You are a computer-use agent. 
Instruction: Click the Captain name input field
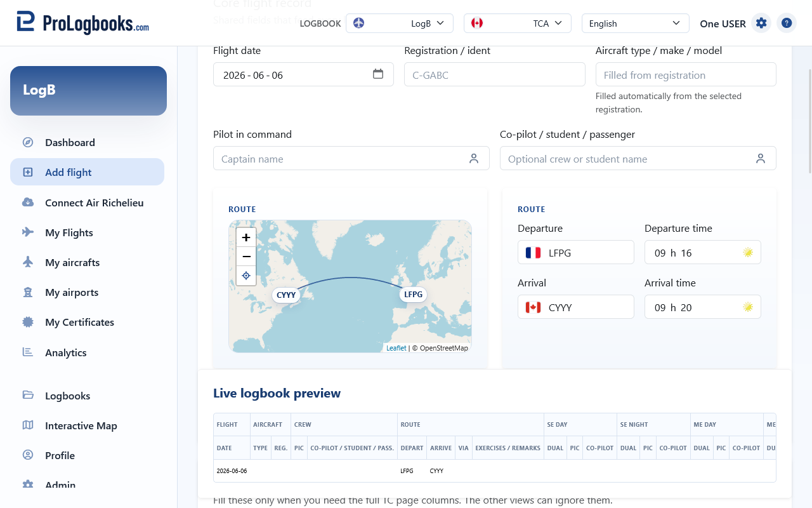(x=351, y=158)
